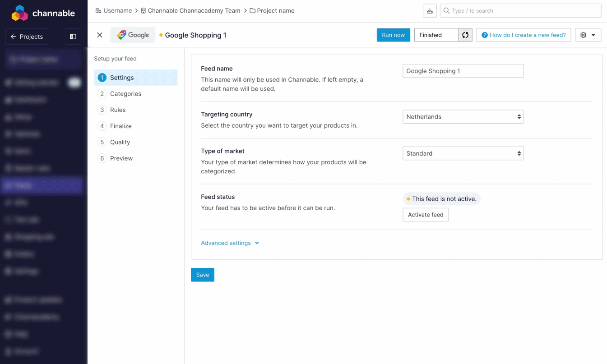Click the download icon in the top bar
Image resolution: width=607 pixels, height=364 pixels.
pos(430,11)
